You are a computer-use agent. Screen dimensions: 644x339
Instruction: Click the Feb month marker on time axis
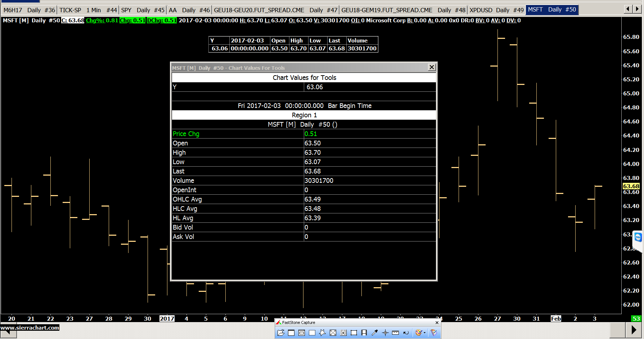pyautogui.click(x=556, y=318)
